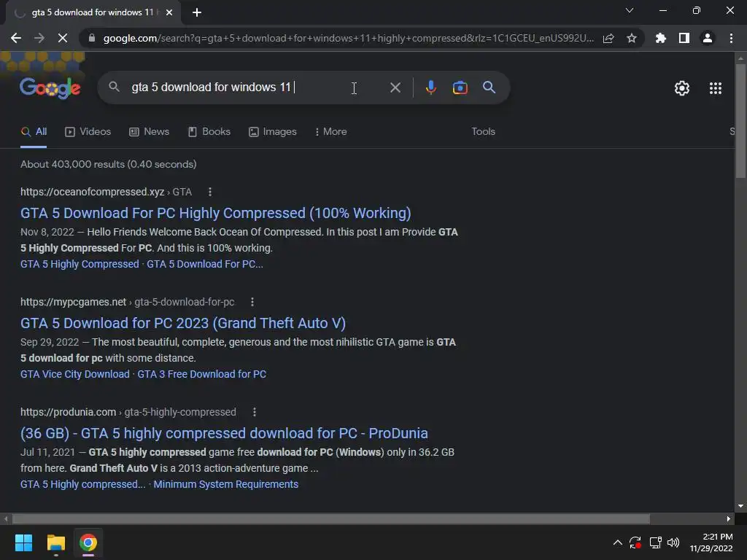The width and height of the screenshot is (747, 560).
Task: Open the Chrome Extensions puzzle icon
Action: pos(661,38)
